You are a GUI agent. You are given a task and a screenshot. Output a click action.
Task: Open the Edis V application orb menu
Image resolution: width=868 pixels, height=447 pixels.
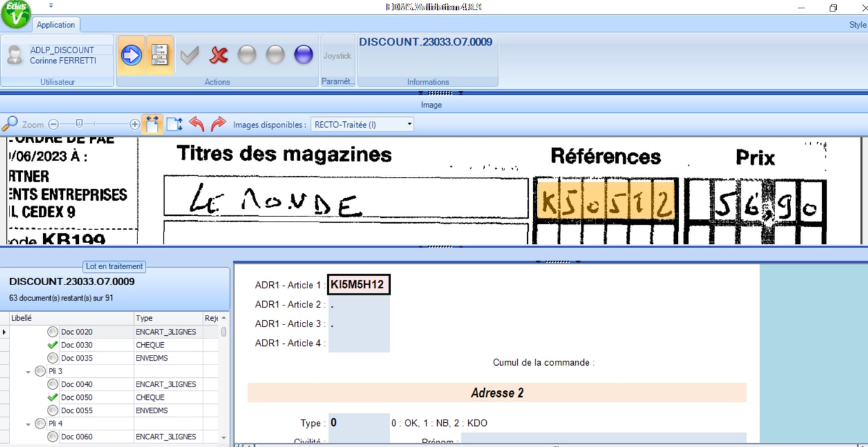click(16, 14)
